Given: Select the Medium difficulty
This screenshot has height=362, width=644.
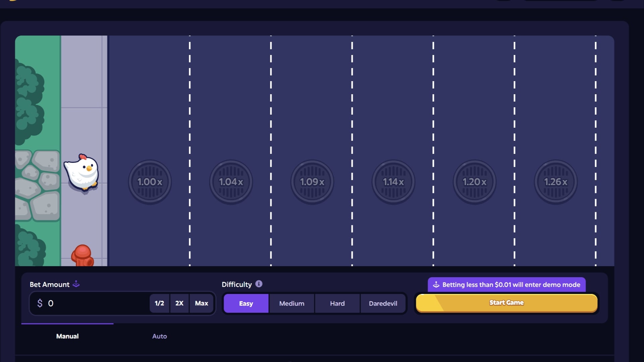Looking at the screenshot, I should click(291, 303).
